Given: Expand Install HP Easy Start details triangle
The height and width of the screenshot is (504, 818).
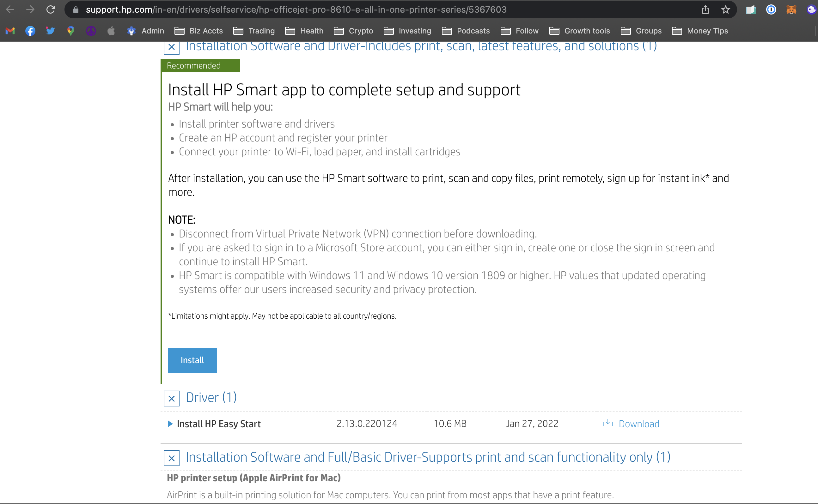Looking at the screenshot, I should 170,424.
